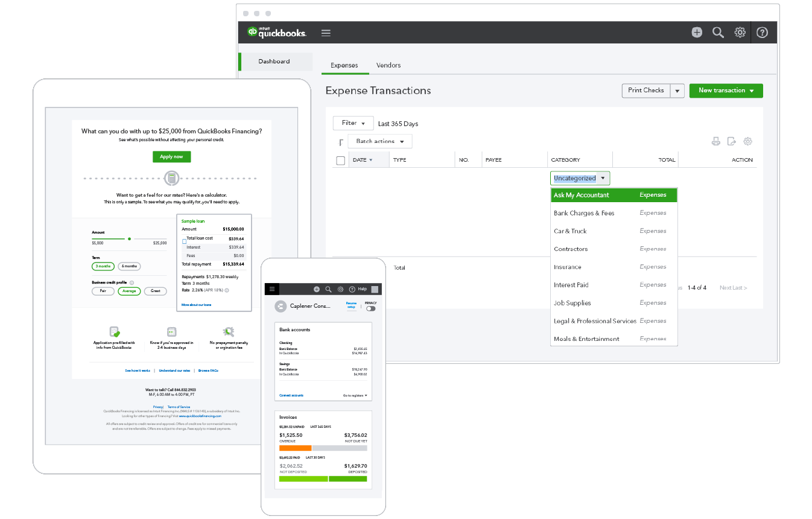Click info icon next to APR 18% rate
Image resolution: width=812 pixels, height=519 pixels.
(x=227, y=290)
